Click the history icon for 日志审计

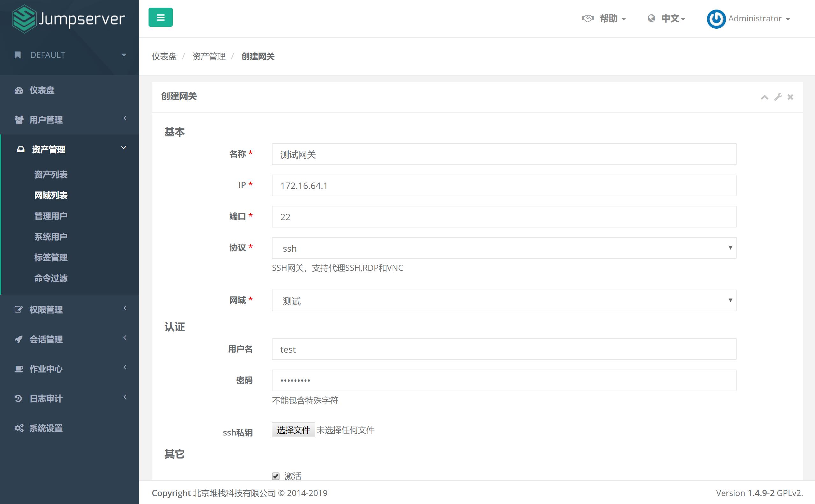pos(18,399)
